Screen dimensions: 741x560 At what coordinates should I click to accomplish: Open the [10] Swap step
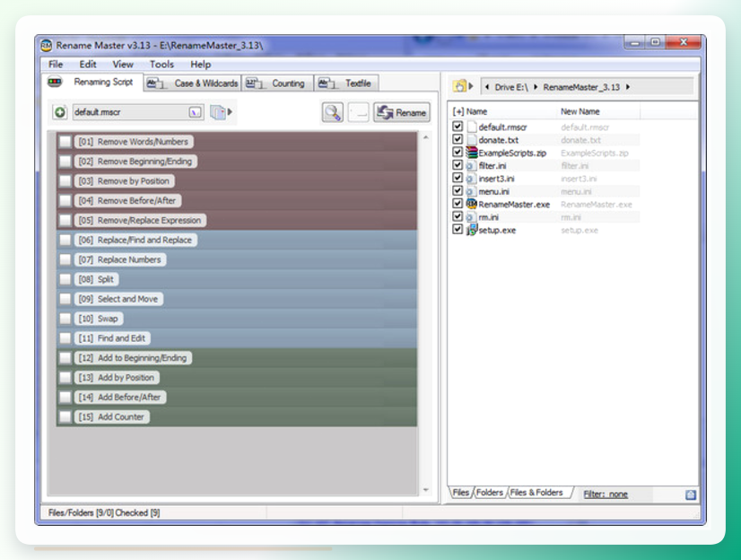[x=99, y=319]
